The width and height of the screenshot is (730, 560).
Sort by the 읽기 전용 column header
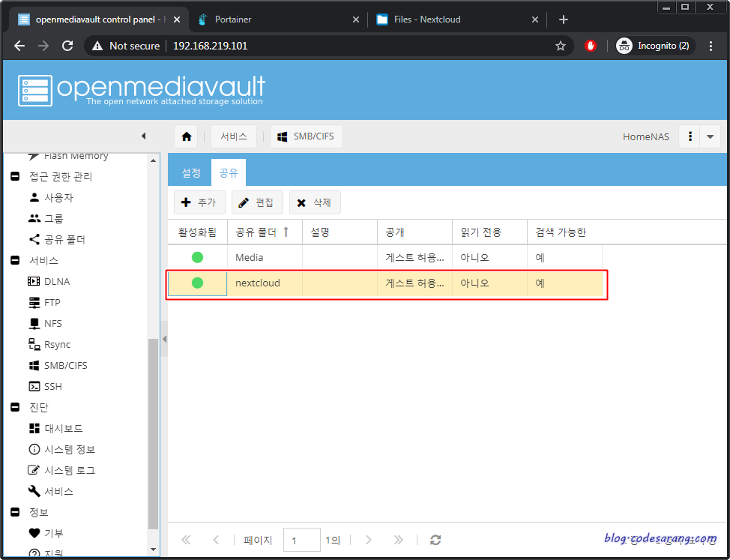(489, 232)
